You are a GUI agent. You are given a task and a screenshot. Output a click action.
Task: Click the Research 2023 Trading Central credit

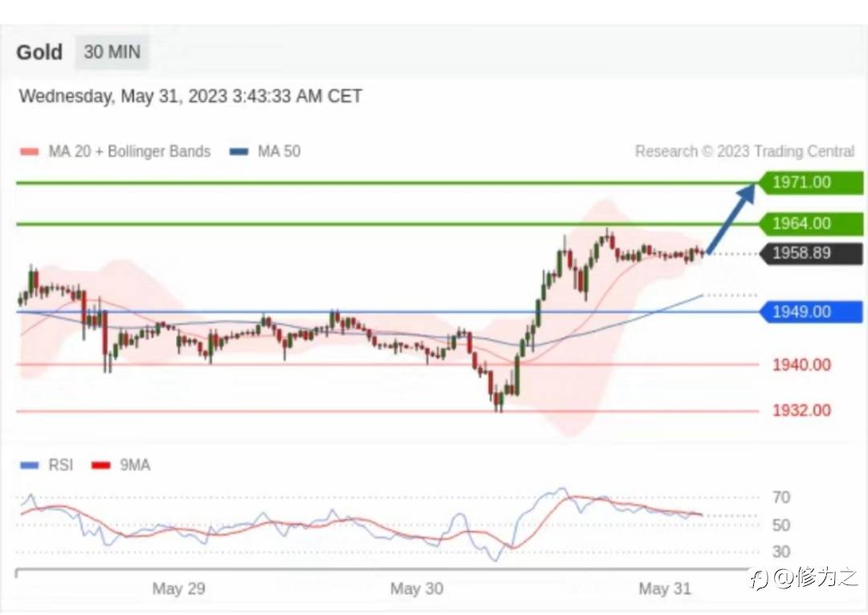[744, 151]
